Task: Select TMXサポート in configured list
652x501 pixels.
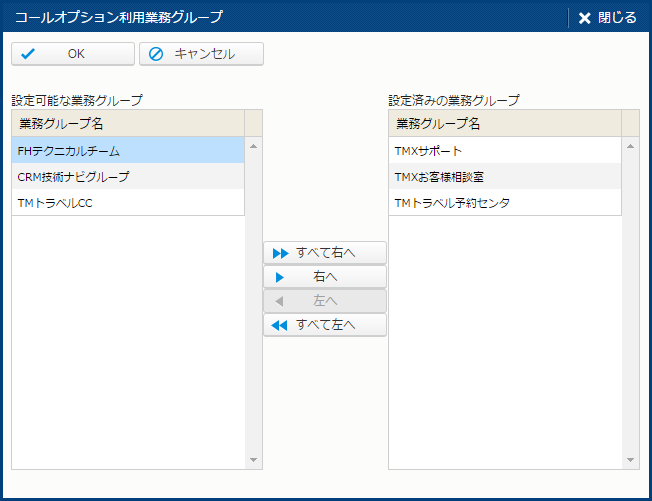Action: 504,151
